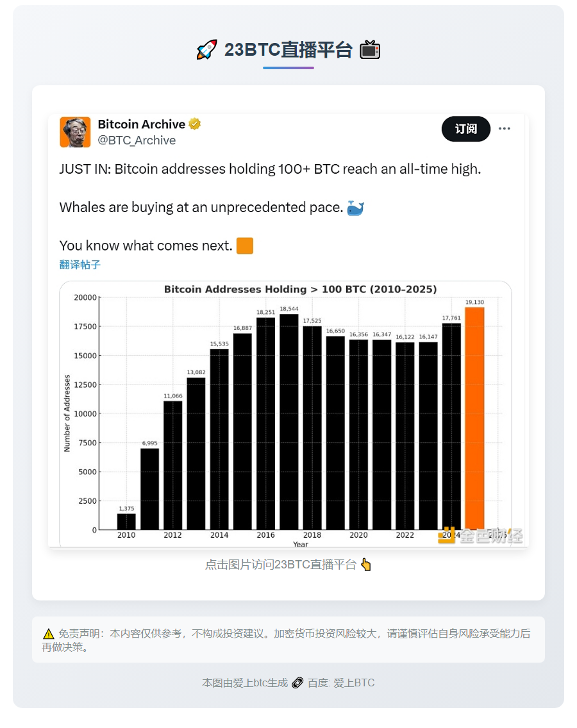Click the 金色财经 watermark logo
This screenshot has height=728, width=577.
481,536
